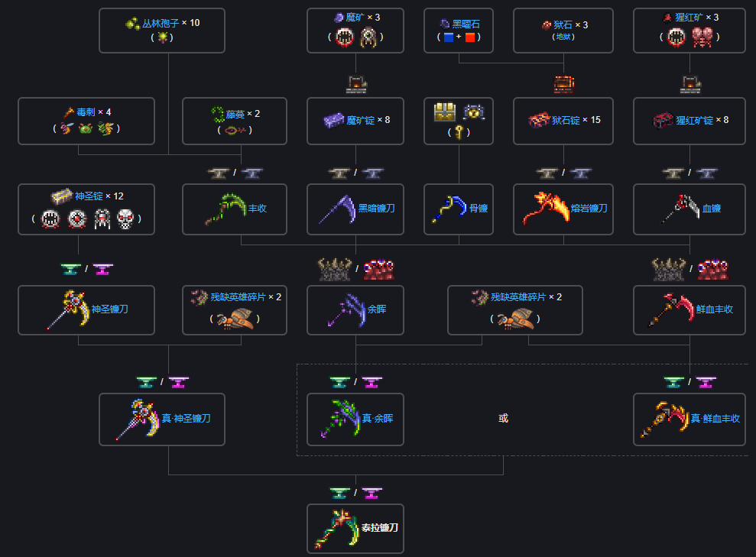Click the 真·余晖 scythe icon
The height and width of the screenshot is (557, 756).
click(x=340, y=418)
